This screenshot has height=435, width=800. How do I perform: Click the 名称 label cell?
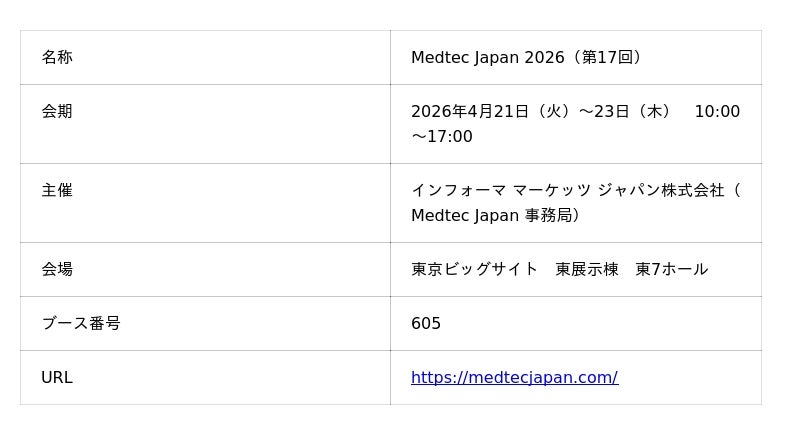(57, 58)
